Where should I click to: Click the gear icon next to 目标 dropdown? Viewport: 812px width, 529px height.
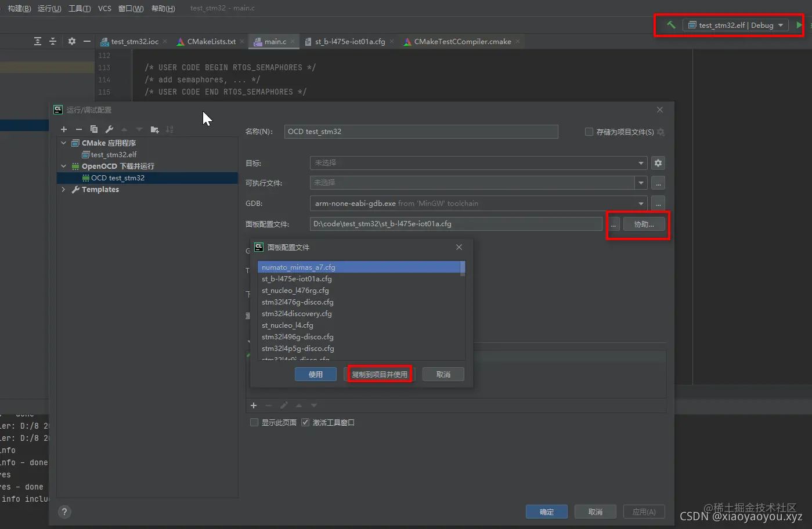pos(658,163)
